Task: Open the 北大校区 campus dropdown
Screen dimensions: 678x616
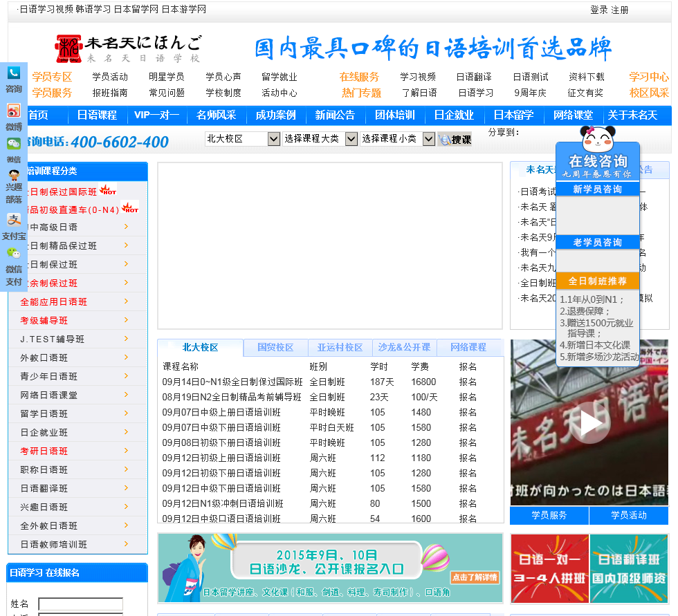Action: pyautogui.click(x=242, y=139)
